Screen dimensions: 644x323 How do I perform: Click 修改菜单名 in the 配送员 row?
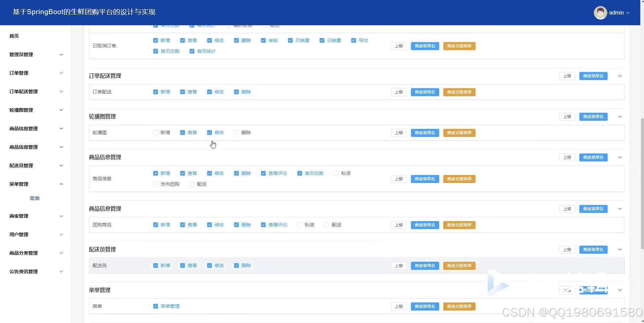[425, 266]
